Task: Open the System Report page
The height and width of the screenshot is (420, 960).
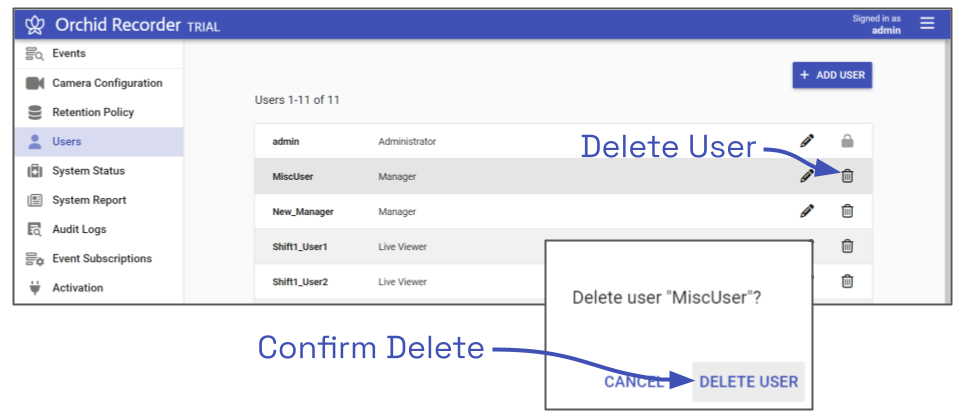Action: (89, 200)
